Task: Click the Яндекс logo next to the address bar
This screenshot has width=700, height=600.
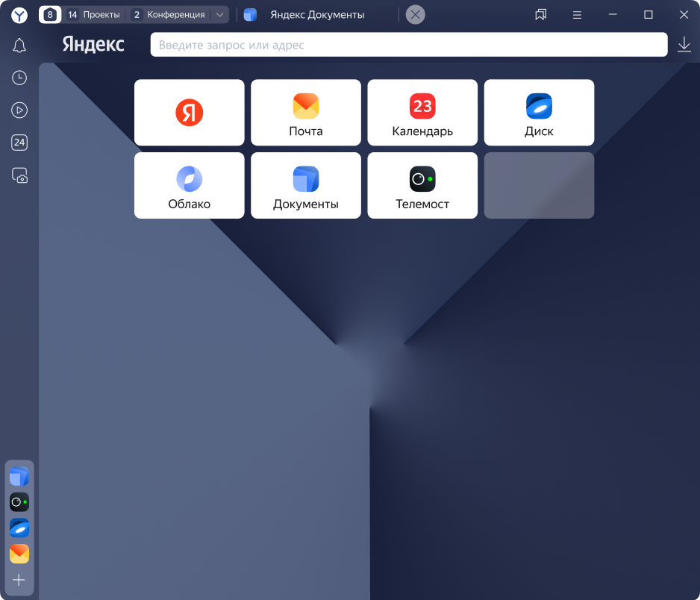Action: pyautogui.click(x=93, y=45)
